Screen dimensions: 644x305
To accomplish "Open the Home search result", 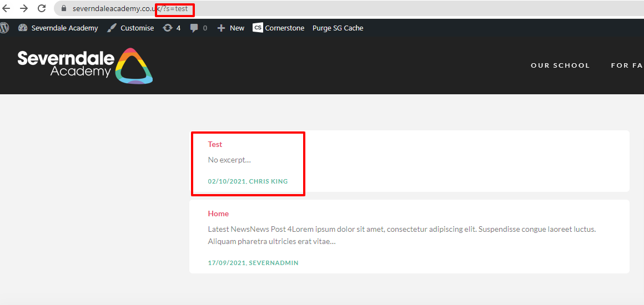I will click(218, 213).
